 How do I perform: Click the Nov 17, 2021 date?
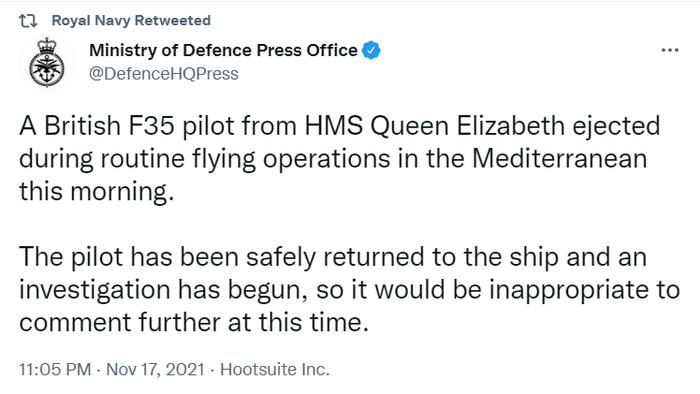(x=155, y=369)
